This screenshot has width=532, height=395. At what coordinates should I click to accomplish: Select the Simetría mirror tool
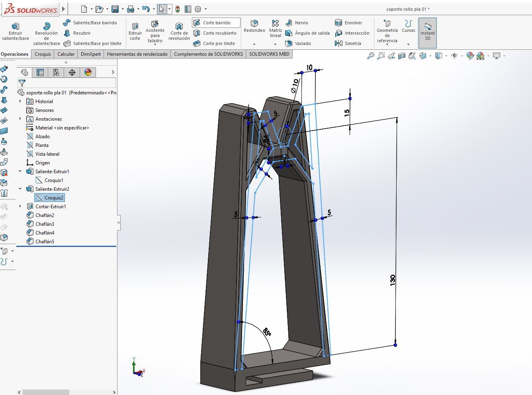(x=348, y=43)
